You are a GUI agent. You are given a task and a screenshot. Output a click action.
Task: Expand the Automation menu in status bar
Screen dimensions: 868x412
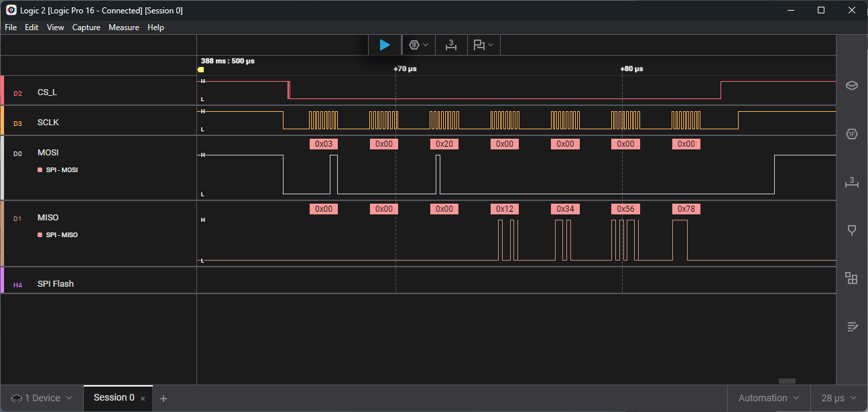[x=769, y=398]
